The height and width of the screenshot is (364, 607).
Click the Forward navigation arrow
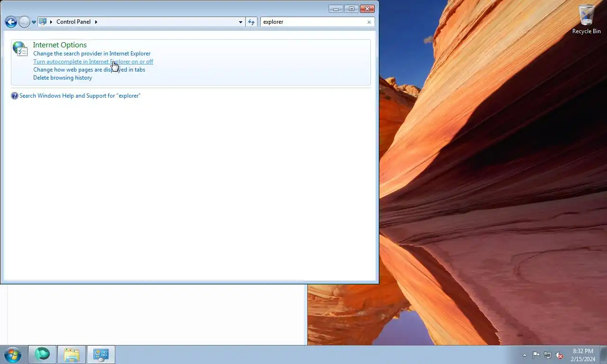24,22
